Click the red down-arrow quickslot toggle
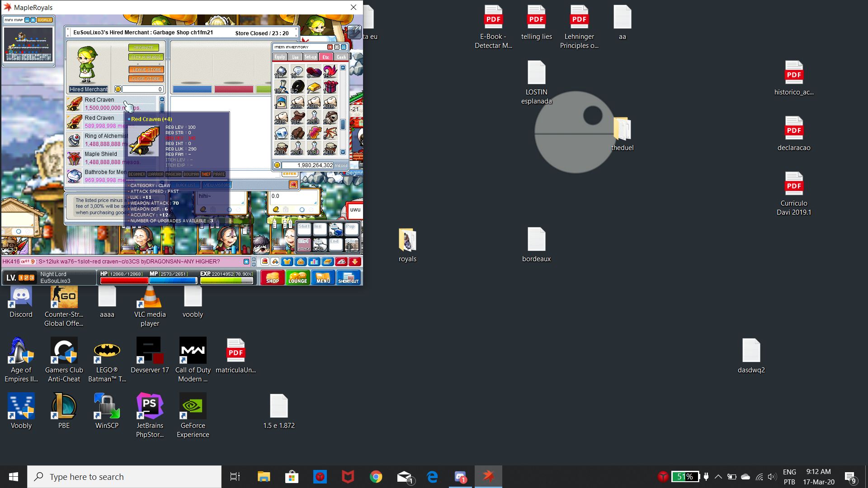Viewport: 868px width, 488px height. click(355, 262)
